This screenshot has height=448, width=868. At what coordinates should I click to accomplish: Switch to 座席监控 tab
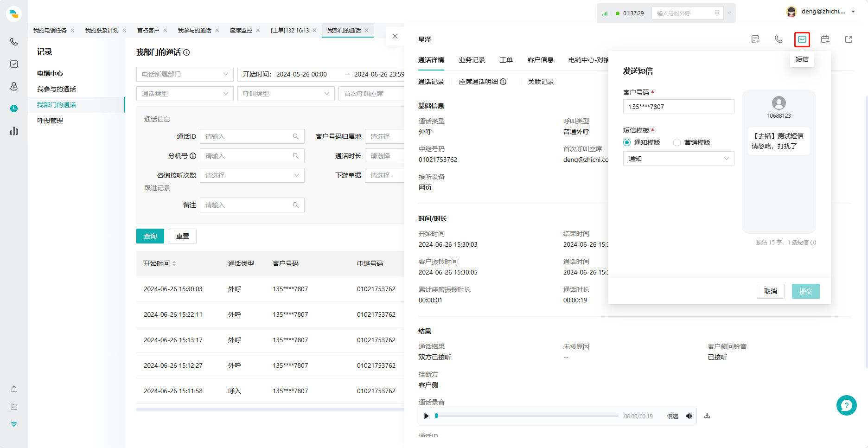pyautogui.click(x=241, y=31)
